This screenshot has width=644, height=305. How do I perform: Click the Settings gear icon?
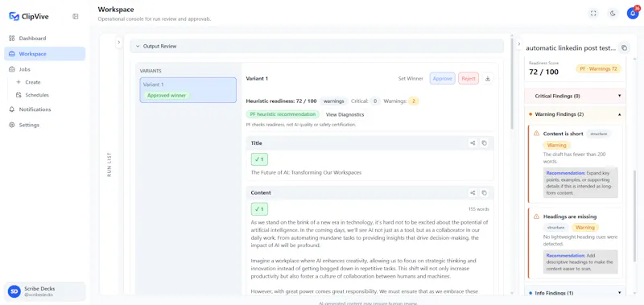12,125
